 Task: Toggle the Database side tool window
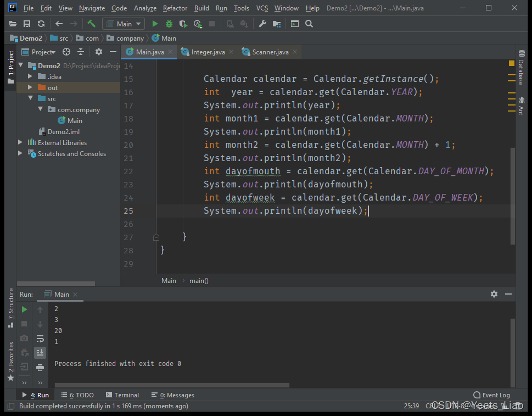[x=522, y=67]
